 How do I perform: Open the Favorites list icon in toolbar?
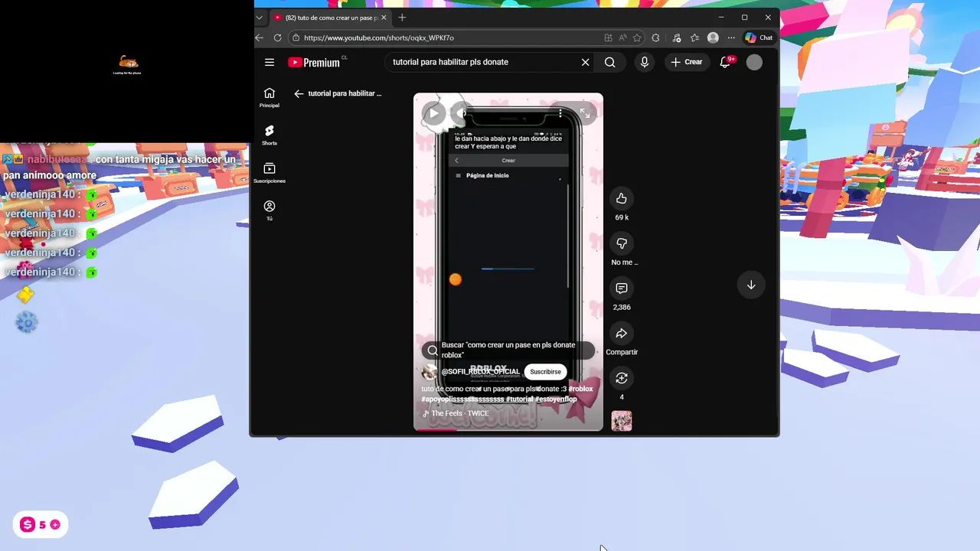point(694,37)
